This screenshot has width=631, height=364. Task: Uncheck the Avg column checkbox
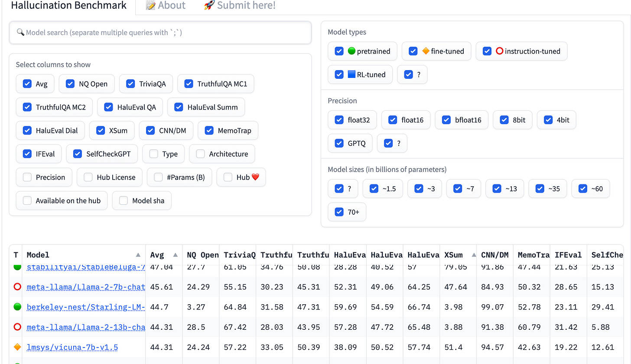pos(27,84)
